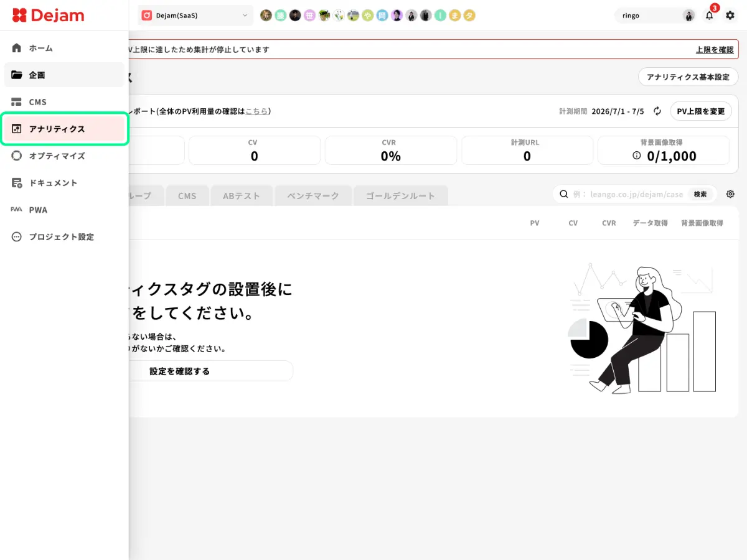Follow the こちら link in report header
The width and height of the screenshot is (747, 560).
(256, 111)
